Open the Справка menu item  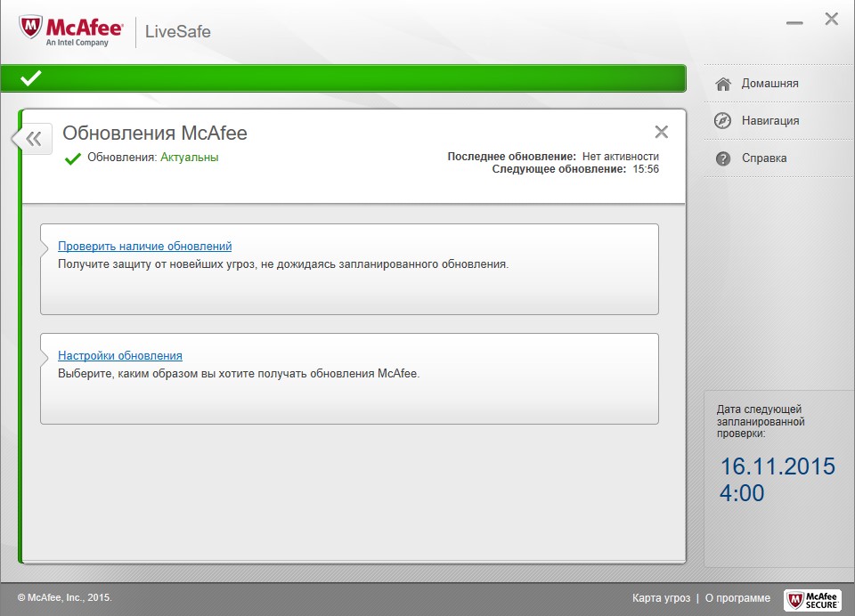click(x=763, y=158)
